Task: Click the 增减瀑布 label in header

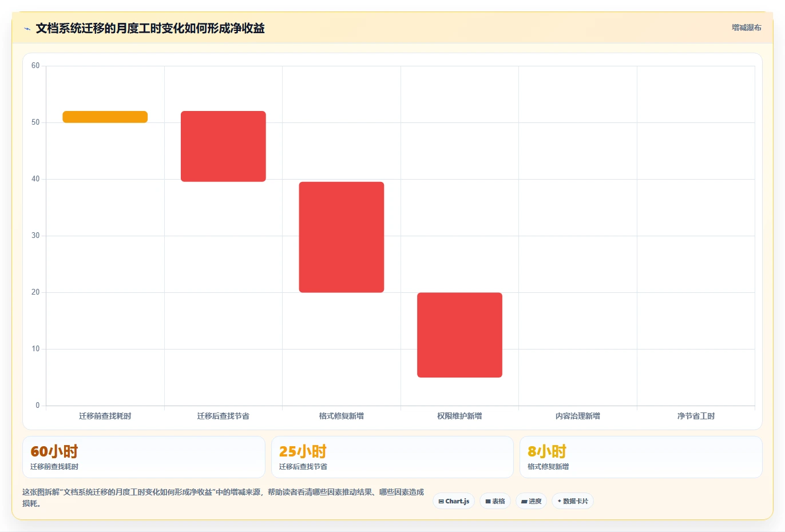Action: click(746, 27)
